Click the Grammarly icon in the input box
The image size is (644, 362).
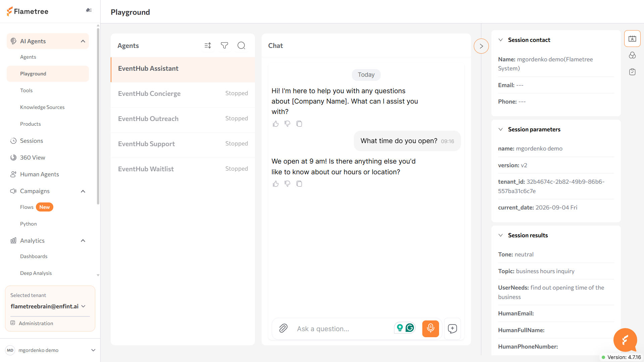point(410,328)
